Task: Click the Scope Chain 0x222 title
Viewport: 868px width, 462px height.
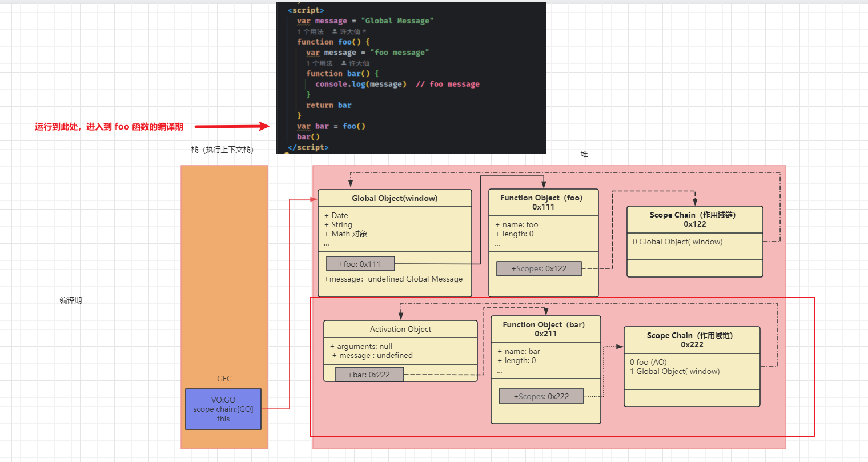Action: coord(692,340)
